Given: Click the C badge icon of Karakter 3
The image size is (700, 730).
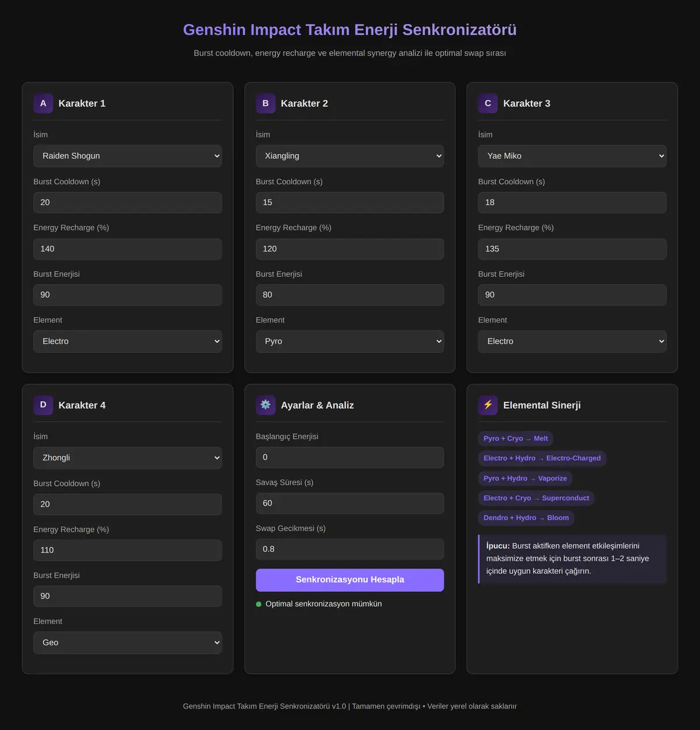Looking at the screenshot, I should click(488, 103).
